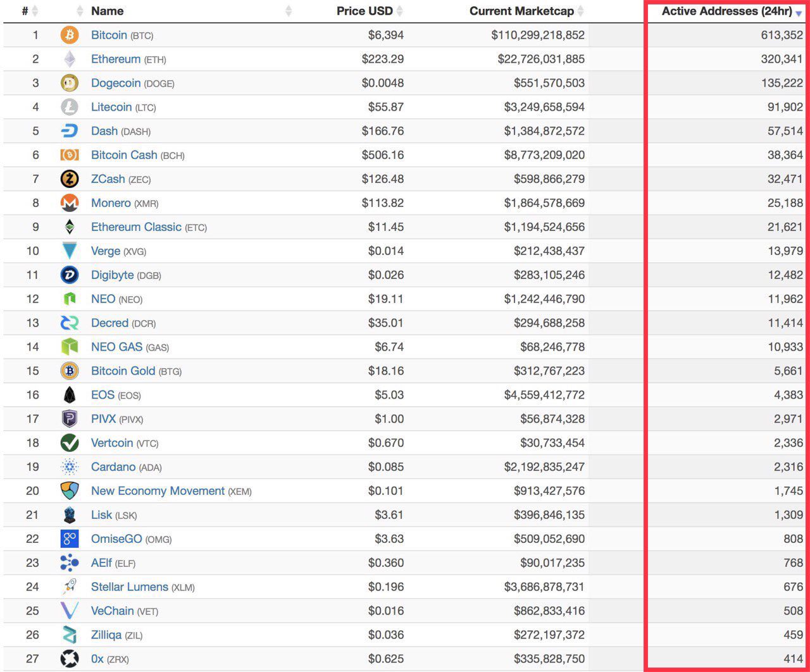Click the OmiseGO logo icon

[70, 539]
